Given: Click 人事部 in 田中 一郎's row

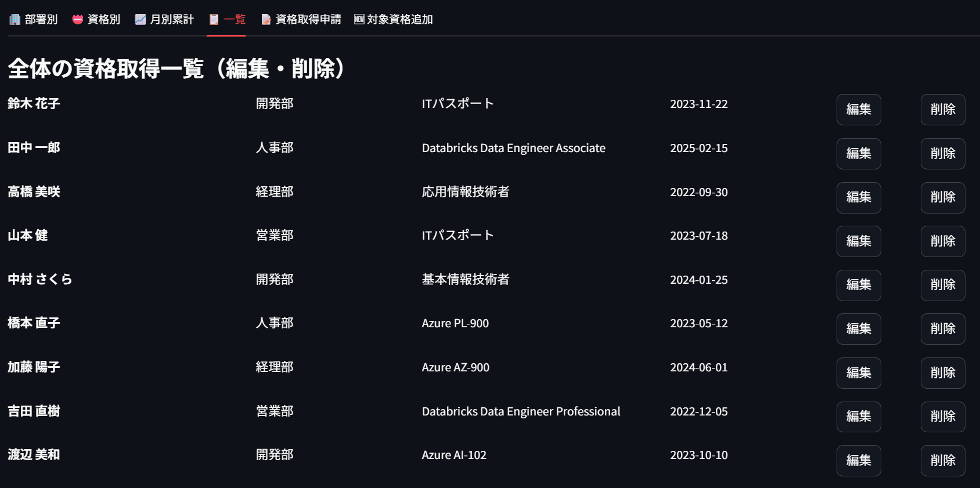Looking at the screenshot, I should click(275, 148).
